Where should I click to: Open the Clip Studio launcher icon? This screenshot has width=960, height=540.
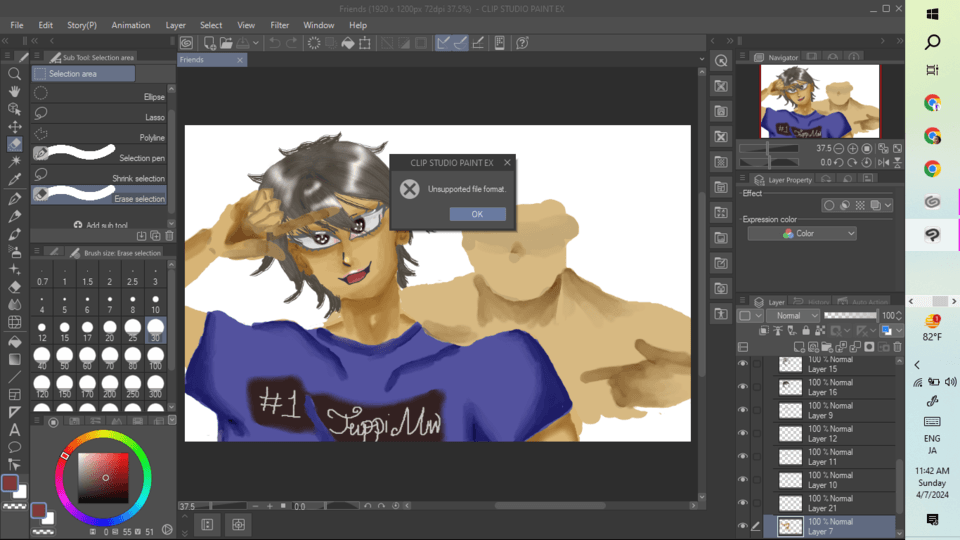[187, 43]
